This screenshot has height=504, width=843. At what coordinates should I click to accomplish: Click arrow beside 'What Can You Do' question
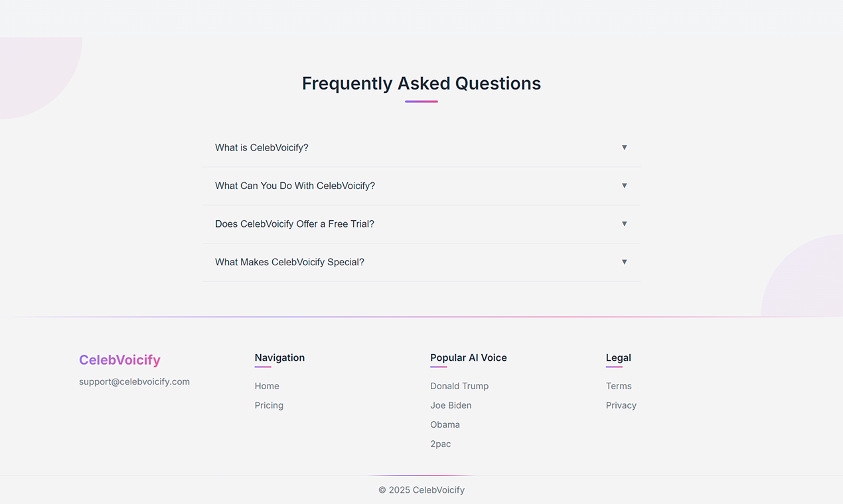pyautogui.click(x=624, y=186)
